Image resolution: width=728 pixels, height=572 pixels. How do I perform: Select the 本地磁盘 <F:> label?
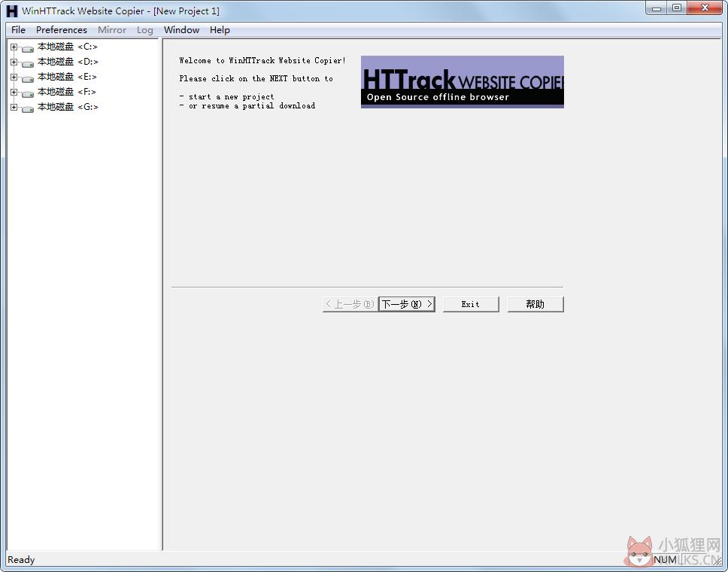[67, 92]
